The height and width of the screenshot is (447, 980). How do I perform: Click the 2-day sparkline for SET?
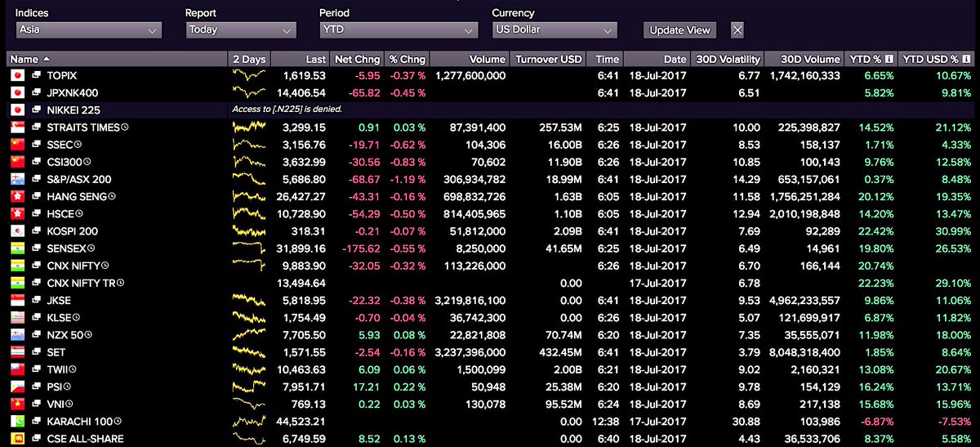pos(249,351)
